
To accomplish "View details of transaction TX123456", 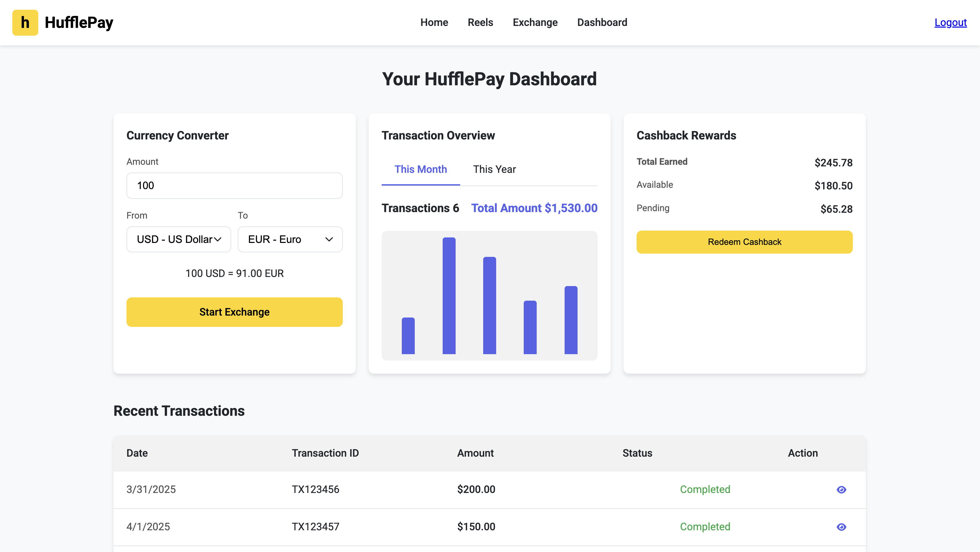I will click(x=841, y=489).
